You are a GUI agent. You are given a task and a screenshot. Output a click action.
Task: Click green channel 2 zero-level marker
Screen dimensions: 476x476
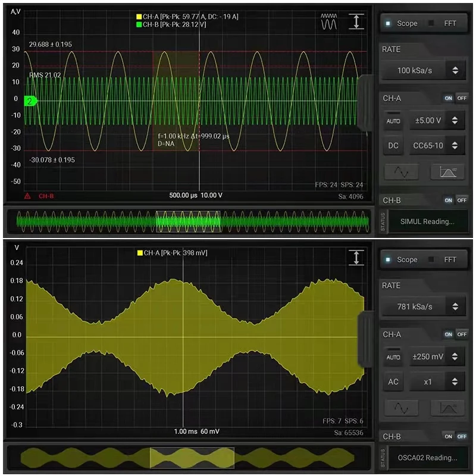click(30, 101)
